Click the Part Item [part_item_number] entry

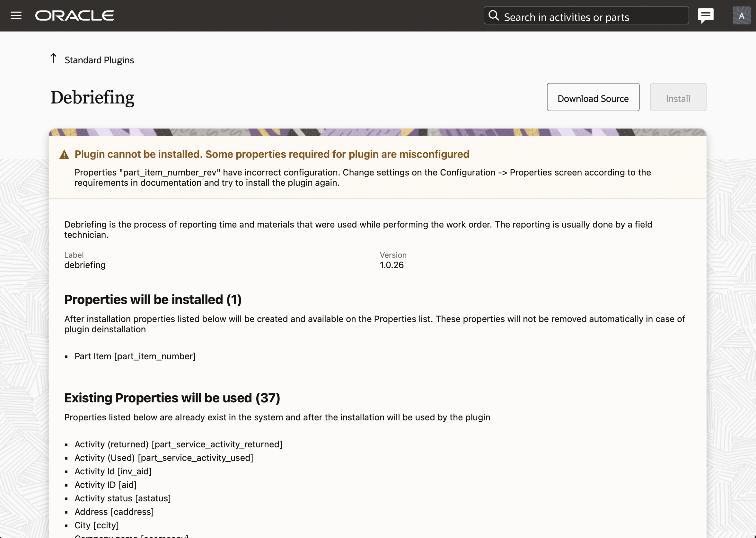tap(135, 356)
